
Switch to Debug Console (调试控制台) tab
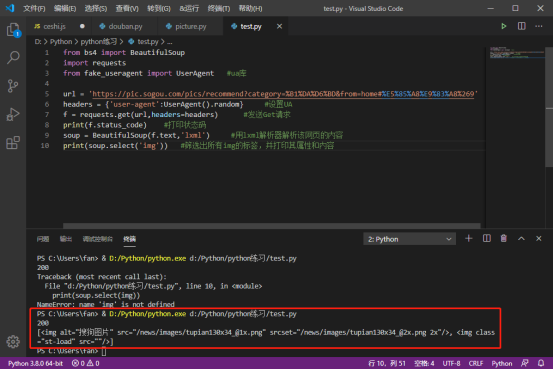point(98,239)
